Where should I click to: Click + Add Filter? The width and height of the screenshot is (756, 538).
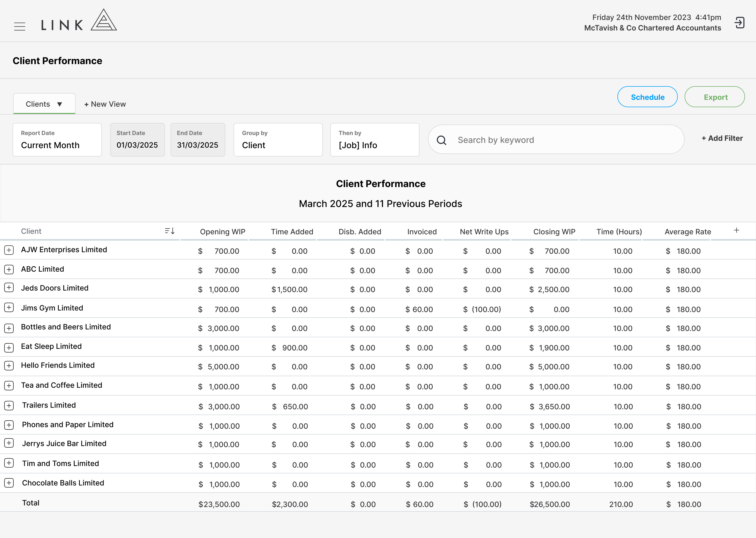coord(722,138)
